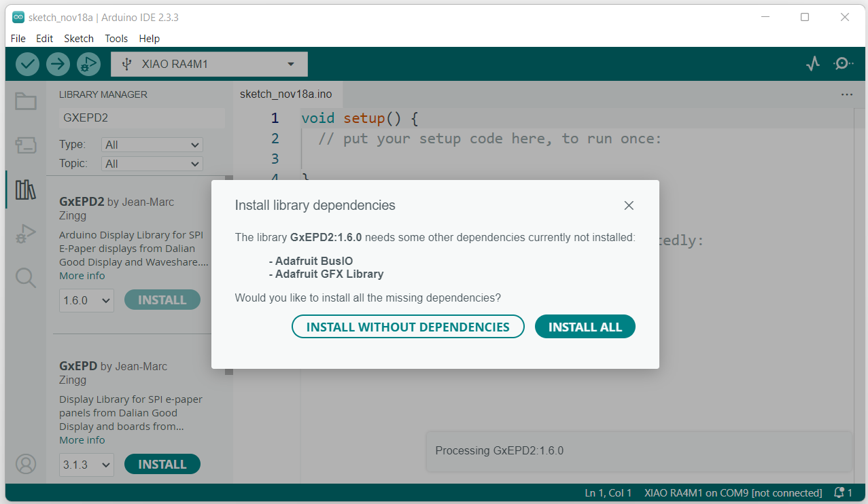The width and height of the screenshot is (868, 504).
Task: Click line number 1 in editor gutter
Action: pyautogui.click(x=275, y=118)
